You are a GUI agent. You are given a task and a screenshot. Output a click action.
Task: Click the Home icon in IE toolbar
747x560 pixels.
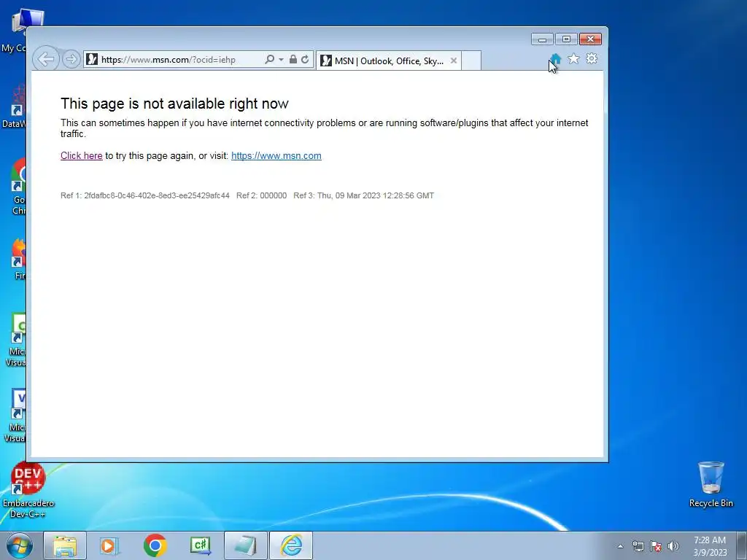pos(555,59)
